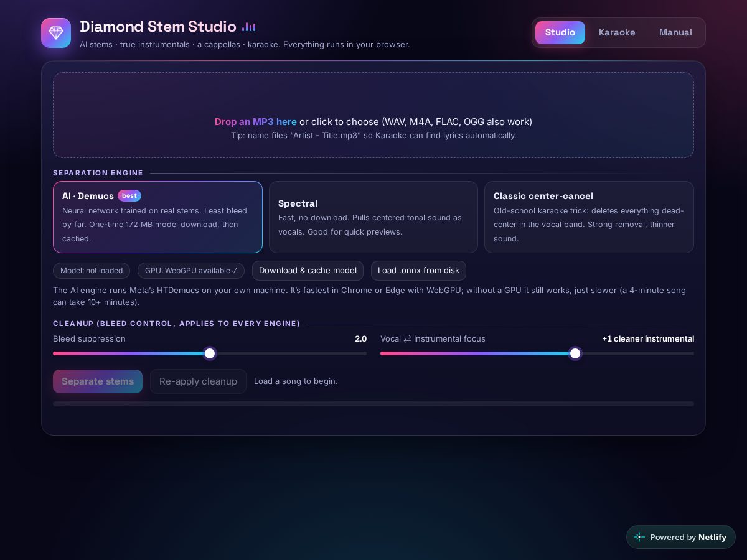Click the +1 cleaner instrumental value
Screen dimensions: 747x560
[648, 339]
